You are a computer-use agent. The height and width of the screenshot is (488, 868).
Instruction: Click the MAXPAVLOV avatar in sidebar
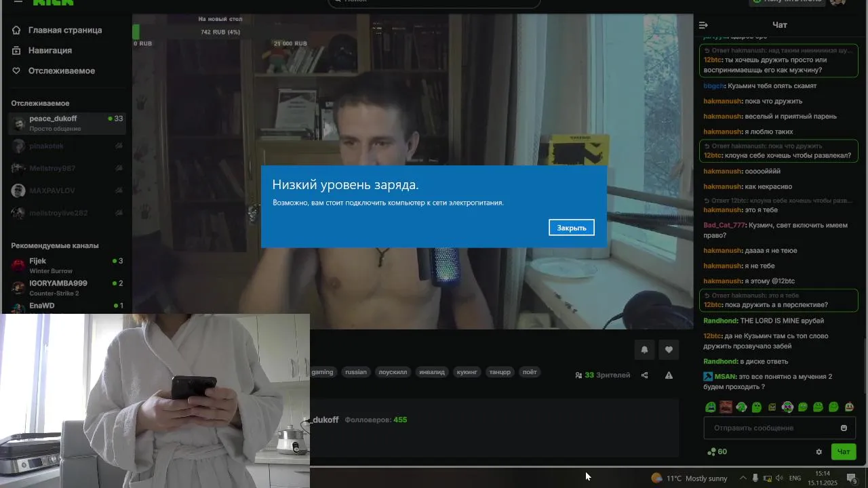(x=18, y=190)
